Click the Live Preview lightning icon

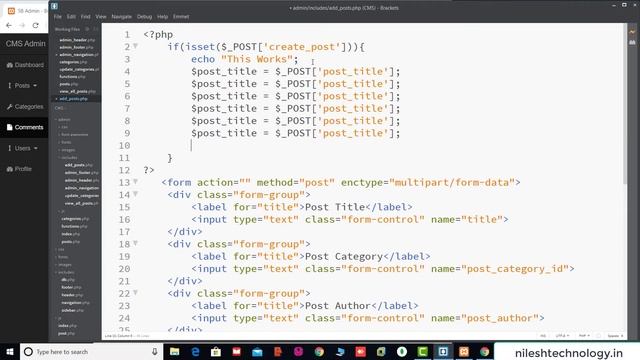click(632, 32)
